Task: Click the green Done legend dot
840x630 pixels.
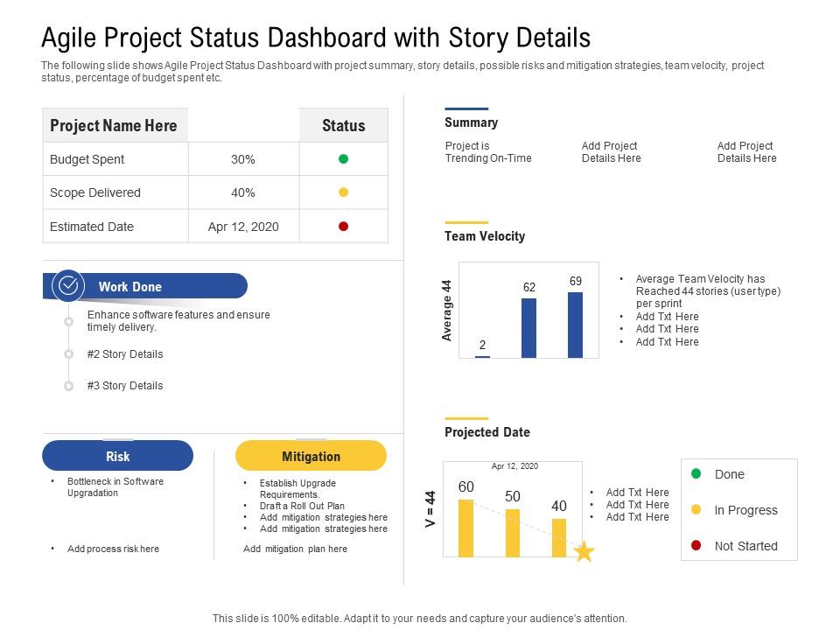Action: 696,474
